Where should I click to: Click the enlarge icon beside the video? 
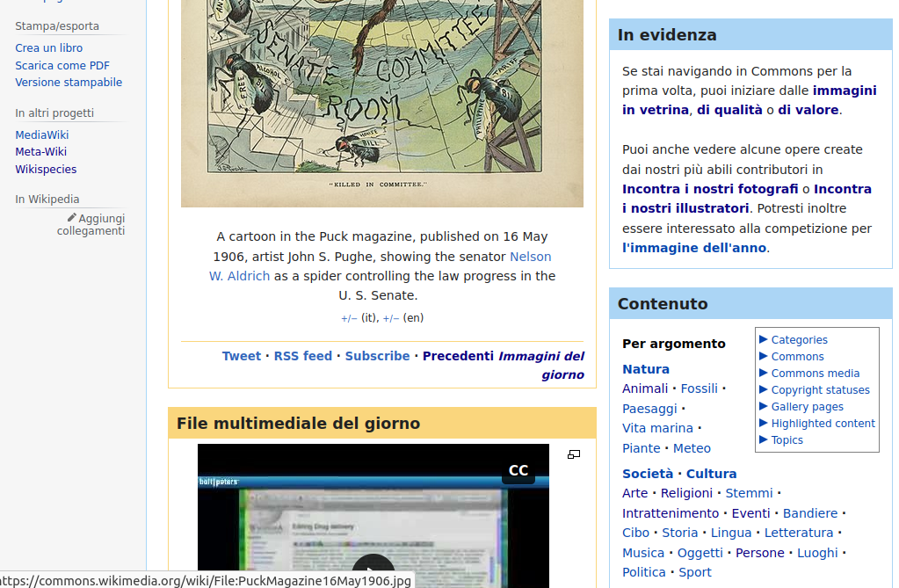tap(574, 454)
